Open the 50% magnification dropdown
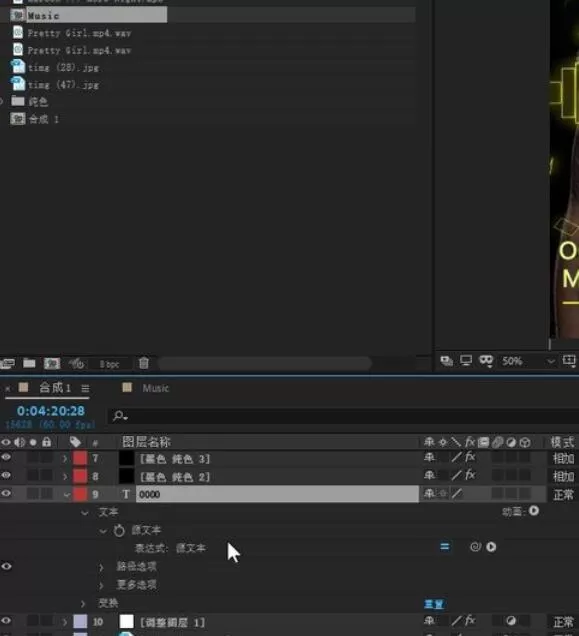 click(x=551, y=361)
